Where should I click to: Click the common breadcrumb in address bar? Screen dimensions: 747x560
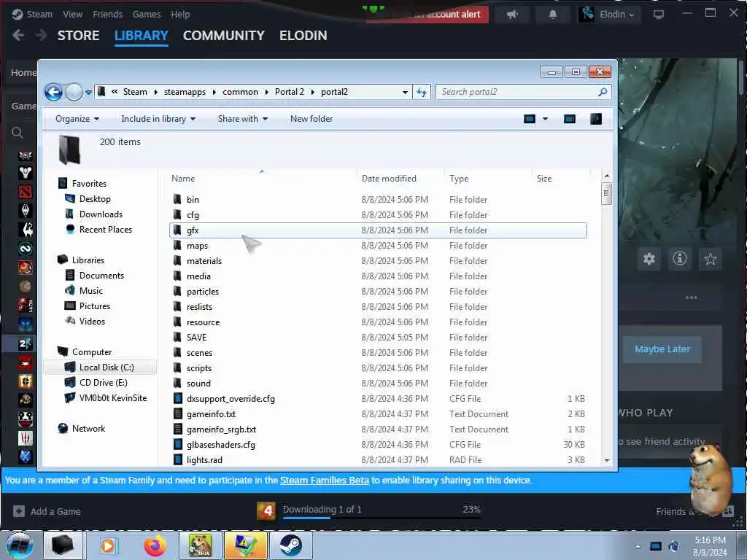tap(240, 92)
